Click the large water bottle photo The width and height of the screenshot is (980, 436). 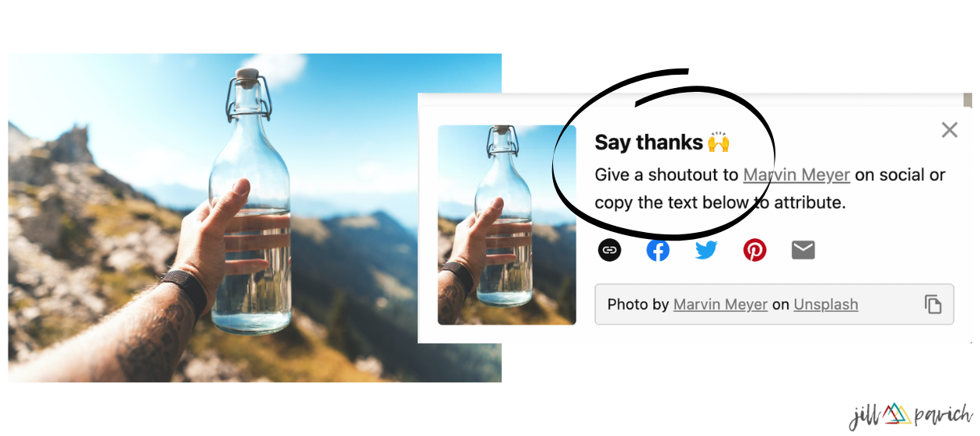pos(255,218)
